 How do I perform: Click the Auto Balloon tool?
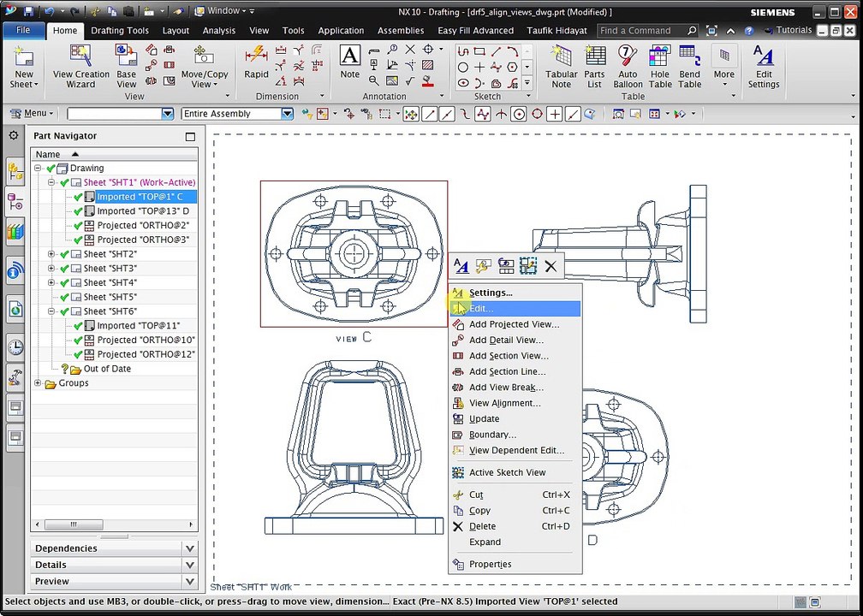coord(628,68)
